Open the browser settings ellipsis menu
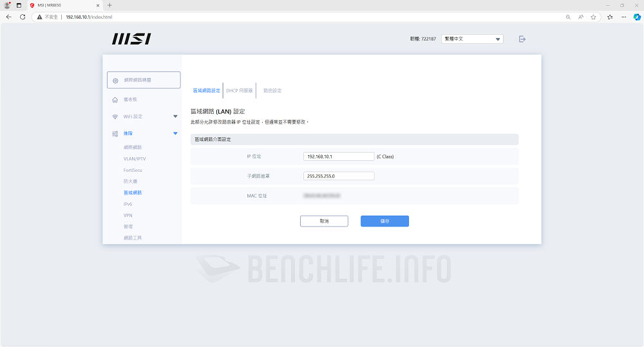 pyautogui.click(x=624, y=17)
